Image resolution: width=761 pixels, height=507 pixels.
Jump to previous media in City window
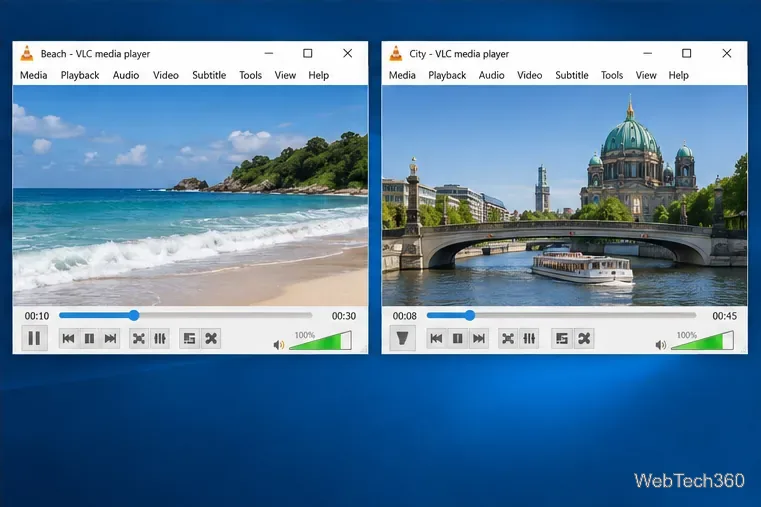436,338
